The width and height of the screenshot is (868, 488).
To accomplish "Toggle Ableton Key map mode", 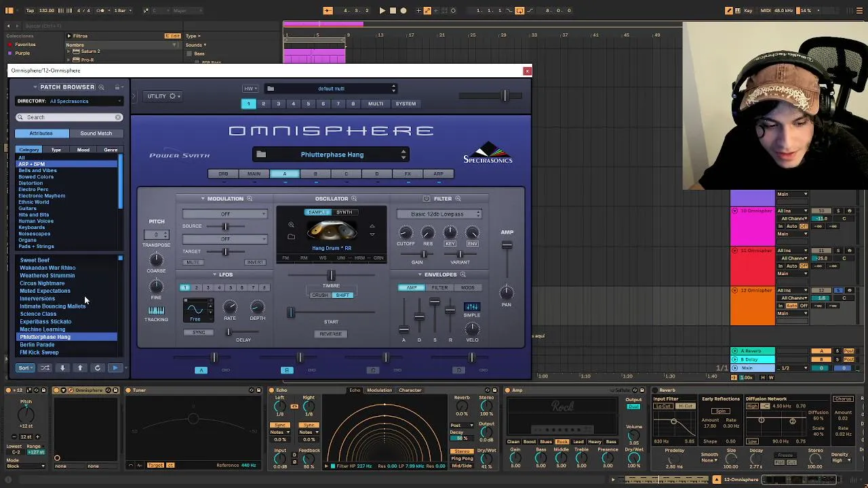I will (x=748, y=10).
